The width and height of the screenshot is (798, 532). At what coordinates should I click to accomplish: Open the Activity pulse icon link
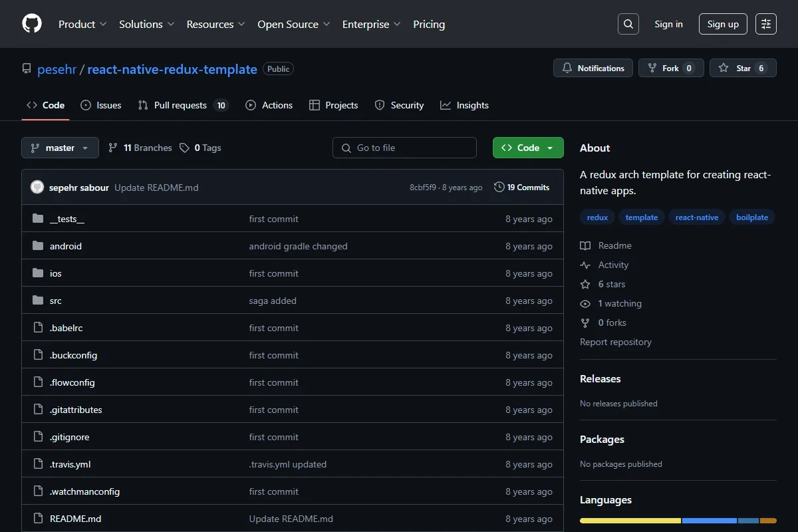[585, 265]
